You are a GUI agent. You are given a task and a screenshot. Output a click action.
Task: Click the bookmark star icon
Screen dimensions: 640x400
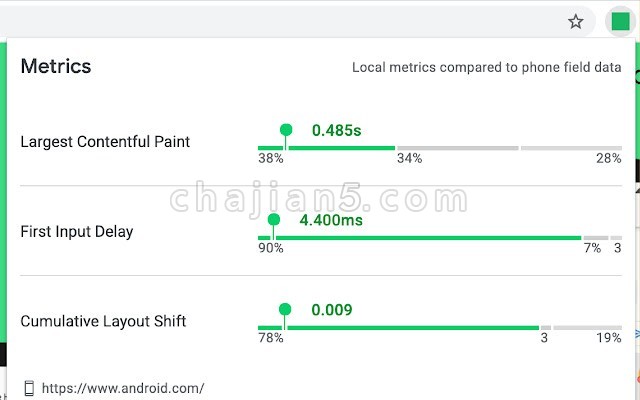point(576,22)
